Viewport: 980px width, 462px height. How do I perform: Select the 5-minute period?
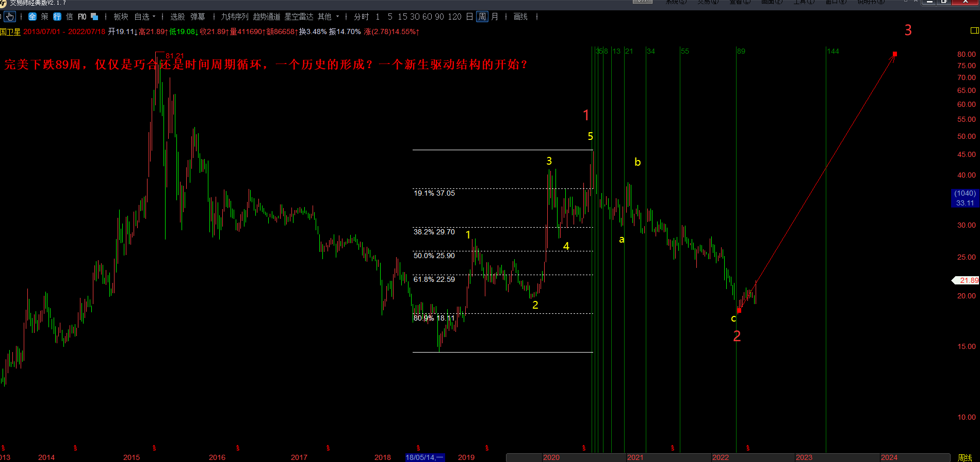tap(390, 17)
